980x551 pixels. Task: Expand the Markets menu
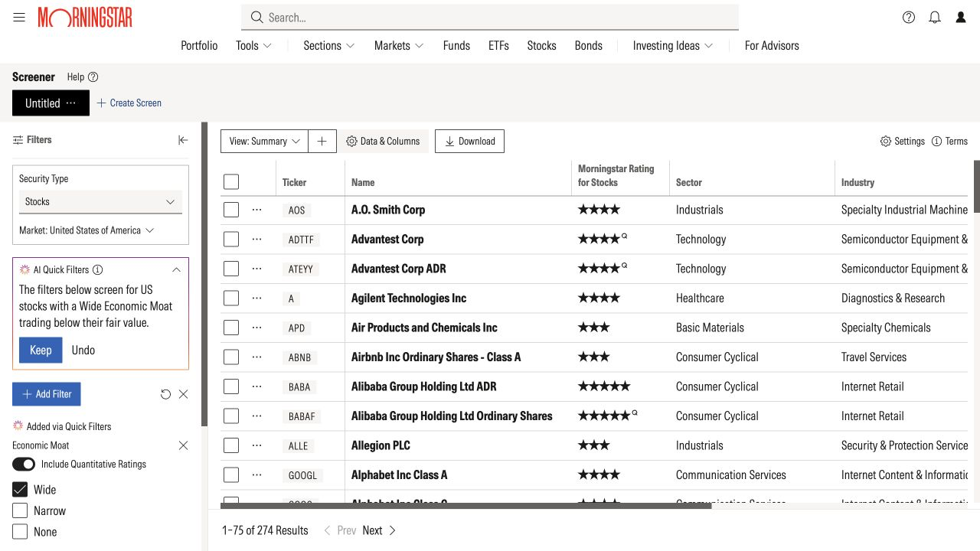(399, 46)
